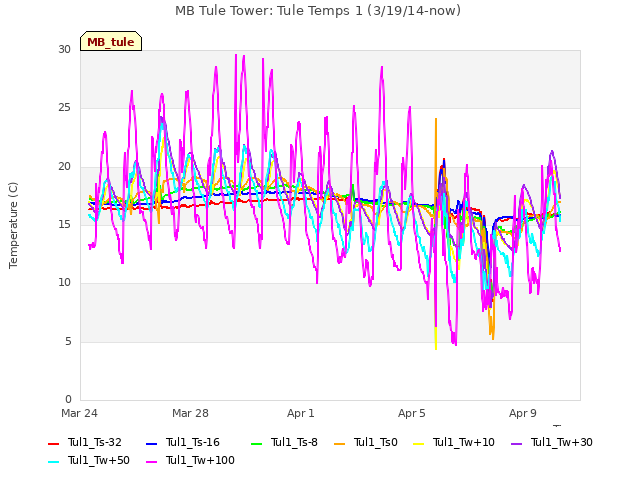Click the red Tul1_Ts-32 color swatch

point(53,443)
